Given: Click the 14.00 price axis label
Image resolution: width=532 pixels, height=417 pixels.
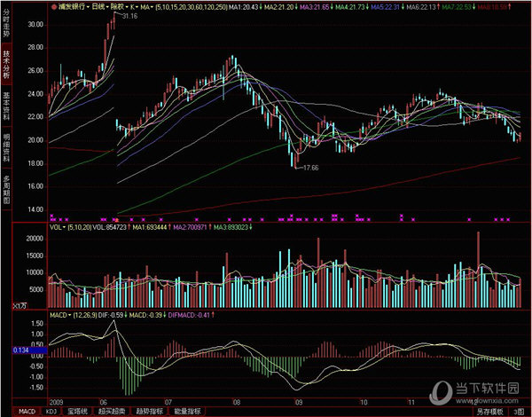Looking at the screenshot, I should pyautogui.click(x=35, y=209).
